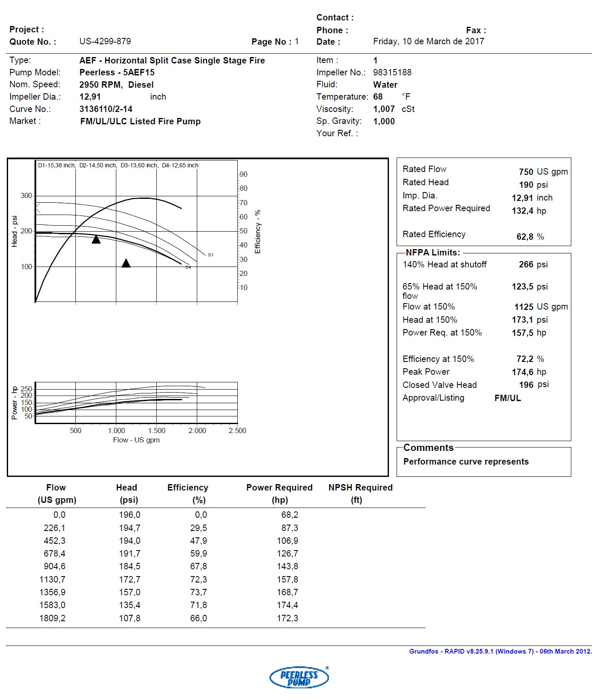
Task: Select the Performance curve represents comment
Action: tap(466, 462)
